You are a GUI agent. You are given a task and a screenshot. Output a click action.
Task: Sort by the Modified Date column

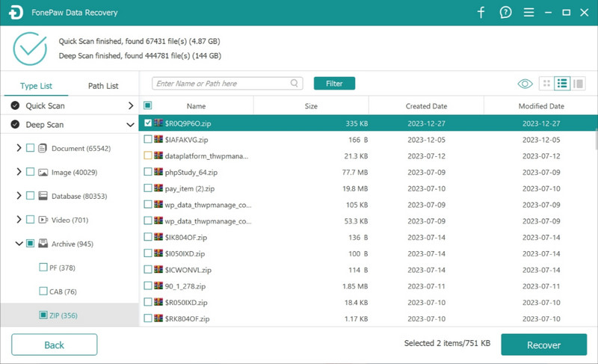coord(541,106)
